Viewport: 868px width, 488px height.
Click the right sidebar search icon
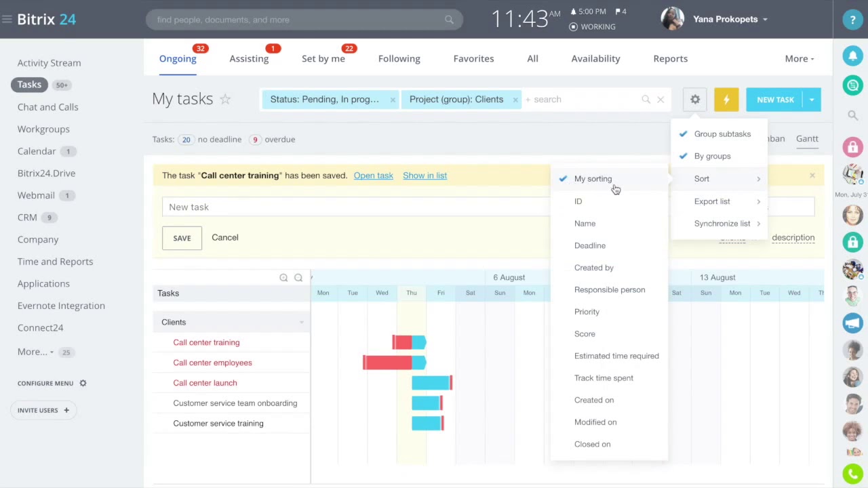[852, 116]
